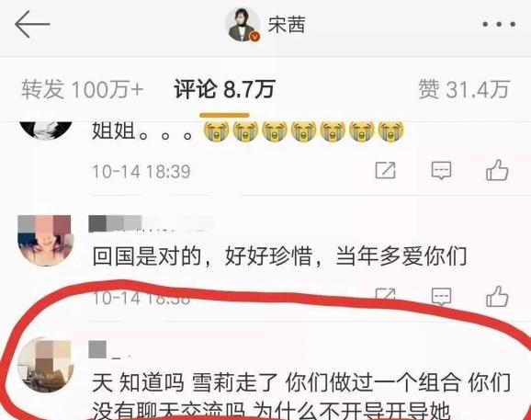Like the 回国是对的 comment
Image resolution: width=531 pixels, height=420 pixels.
pos(497,297)
